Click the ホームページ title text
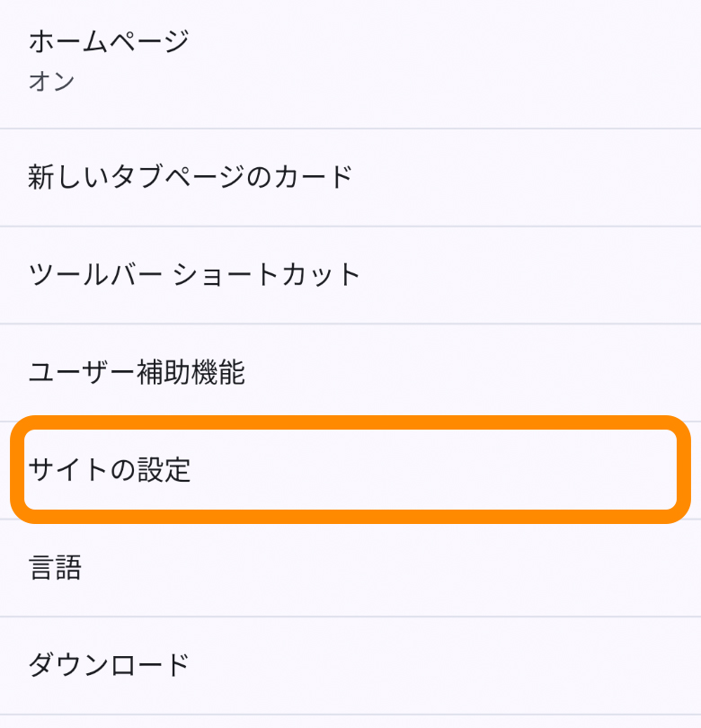The height and width of the screenshot is (728, 701). click(x=109, y=41)
